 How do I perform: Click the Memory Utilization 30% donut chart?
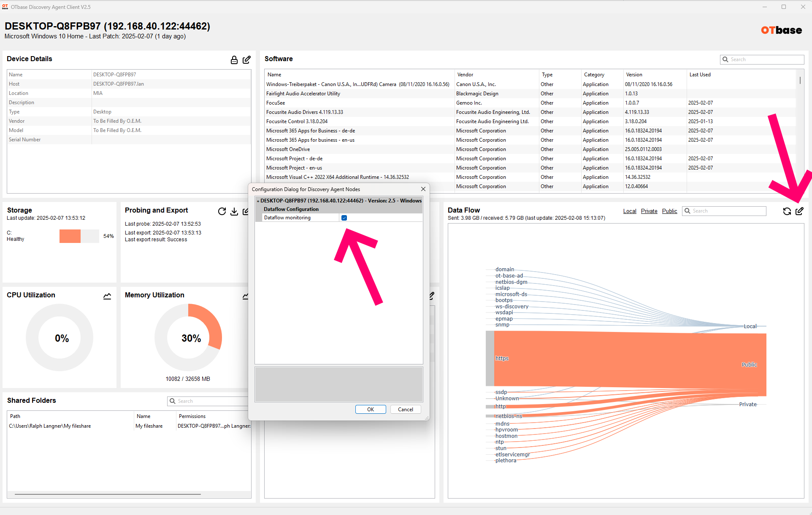188,337
